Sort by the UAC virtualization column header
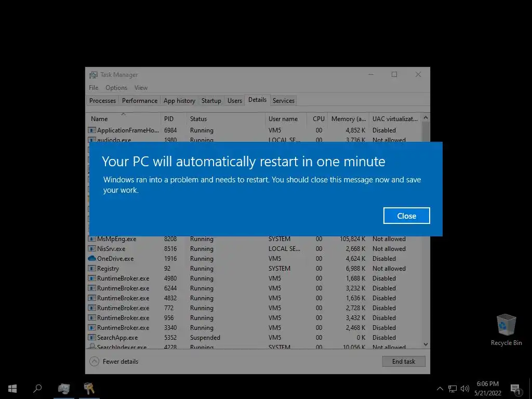This screenshot has height=399, width=532. 395,119
